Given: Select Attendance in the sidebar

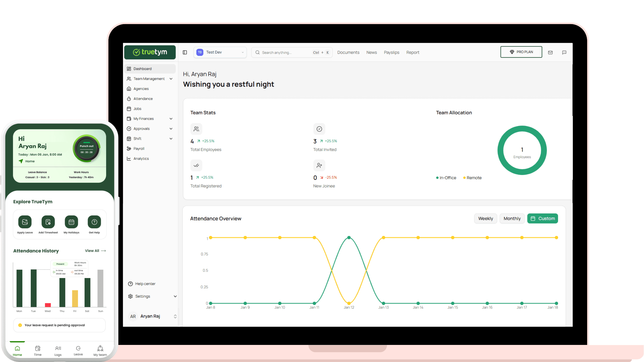Looking at the screenshot, I should (x=143, y=99).
